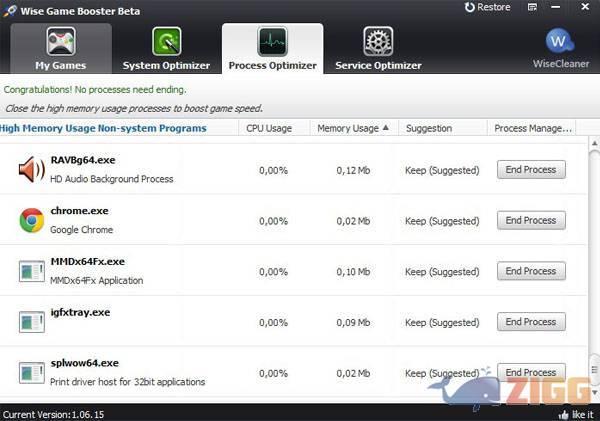Switch to the System Optimizer tab
The image size is (600, 421).
pos(166,48)
